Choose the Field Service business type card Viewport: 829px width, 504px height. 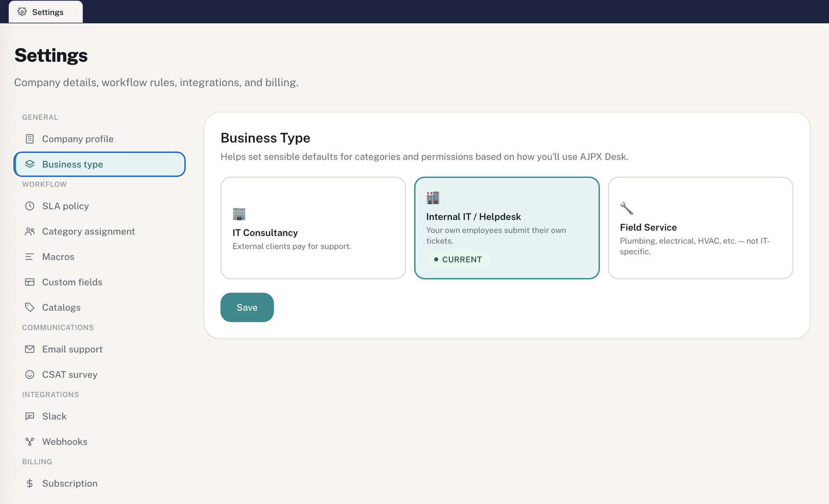701,228
